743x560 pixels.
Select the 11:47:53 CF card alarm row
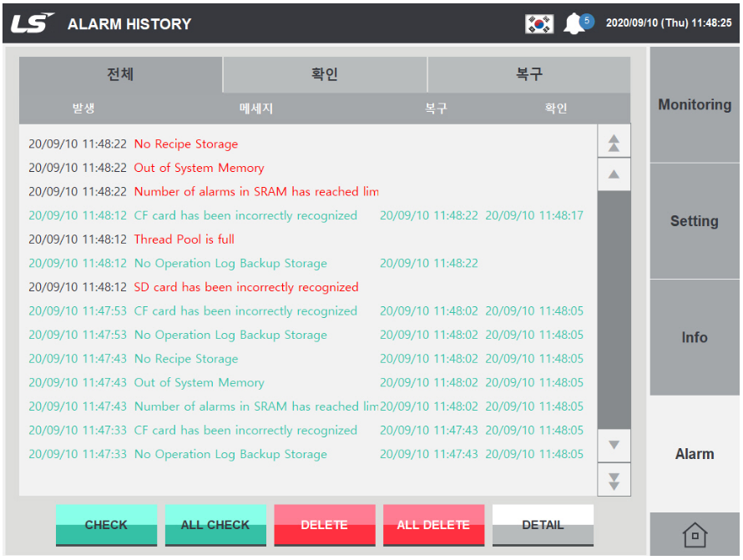(308, 310)
